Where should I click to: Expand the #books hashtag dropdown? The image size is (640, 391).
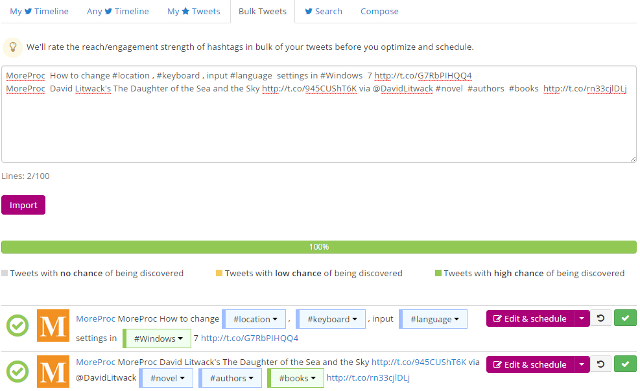pyautogui.click(x=296, y=378)
